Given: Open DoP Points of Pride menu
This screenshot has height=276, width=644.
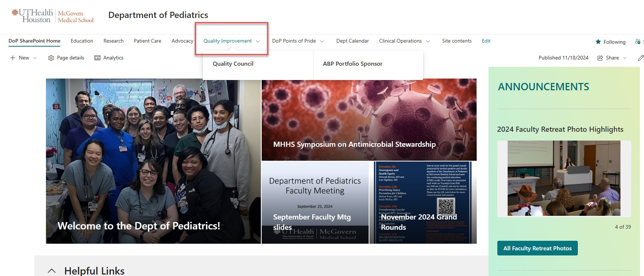Looking at the screenshot, I should point(294,41).
